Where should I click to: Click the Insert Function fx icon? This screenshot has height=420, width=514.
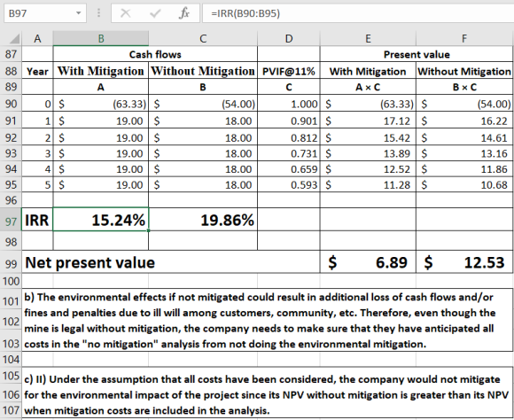(184, 13)
